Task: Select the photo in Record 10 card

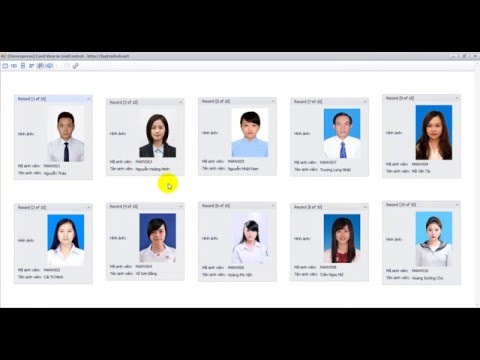Action: (434, 239)
